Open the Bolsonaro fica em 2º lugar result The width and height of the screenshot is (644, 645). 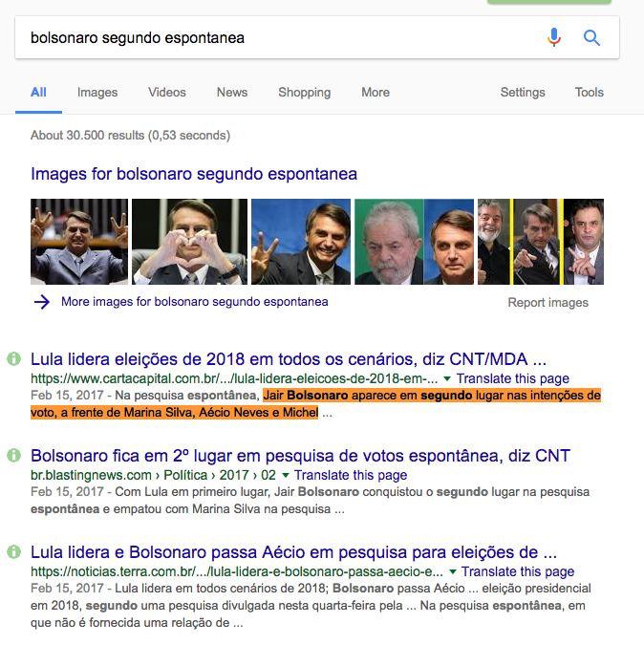click(x=300, y=456)
